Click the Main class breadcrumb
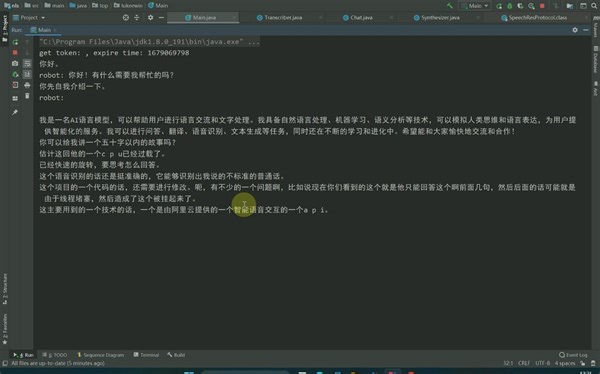The image size is (600, 374). [158, 5]
